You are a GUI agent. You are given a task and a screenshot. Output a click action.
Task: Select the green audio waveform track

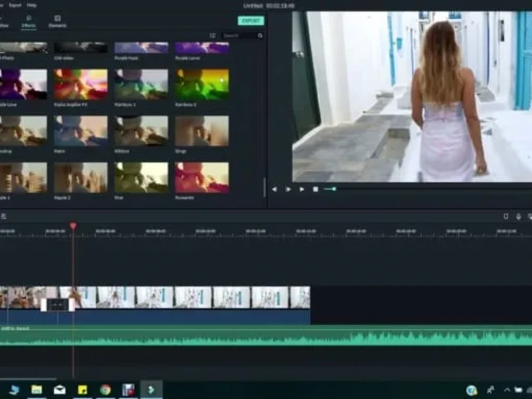pos(266,336)
